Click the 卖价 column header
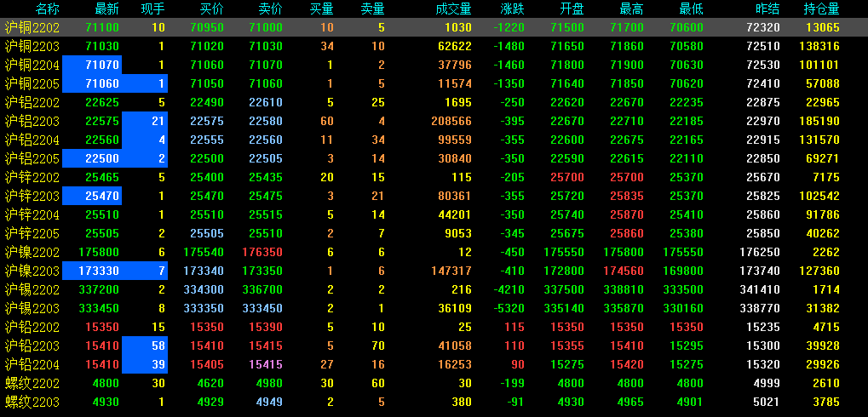This screenshot has height=417, width=868. (270, 9)
